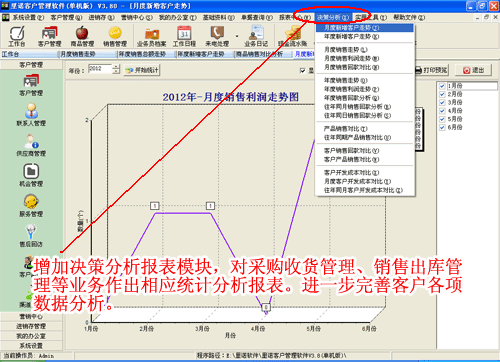Image resolution: width=500 pixels, height=362 pixels.
Task: Open 工作日程 calendar icon
Action: coord(184,36)
